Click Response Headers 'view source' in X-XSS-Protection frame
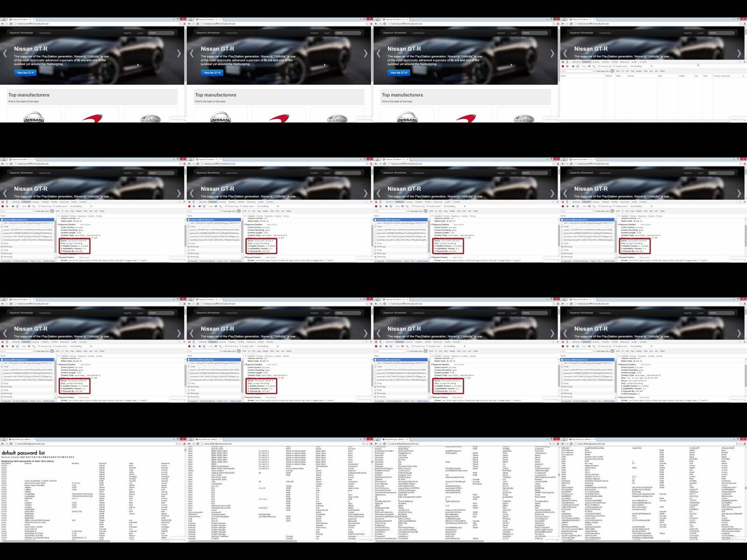 tap(645, 364)
